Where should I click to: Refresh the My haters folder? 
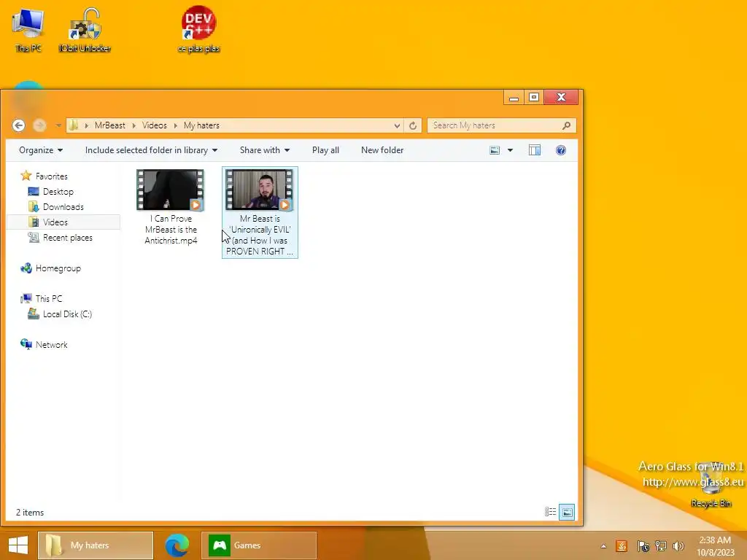pos(413,125)
